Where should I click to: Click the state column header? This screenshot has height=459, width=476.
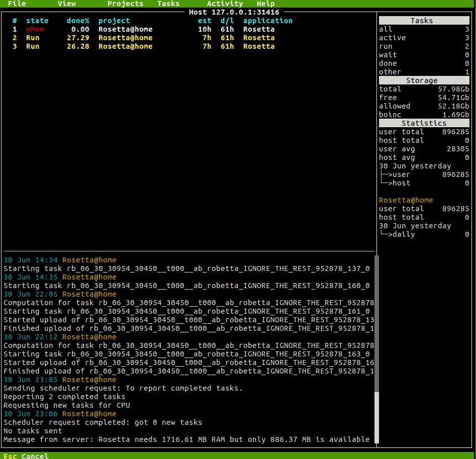[x=37, y=21]
